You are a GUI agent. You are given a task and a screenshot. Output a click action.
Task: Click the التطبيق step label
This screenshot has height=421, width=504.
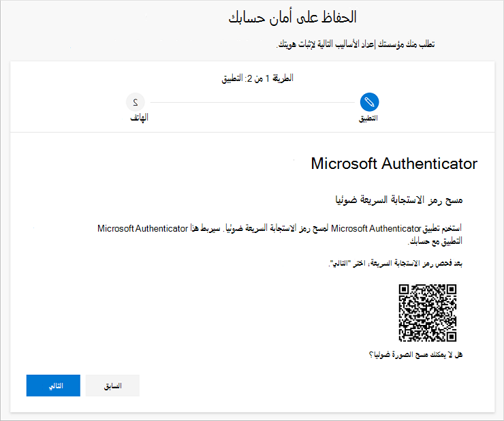(368, 118)
